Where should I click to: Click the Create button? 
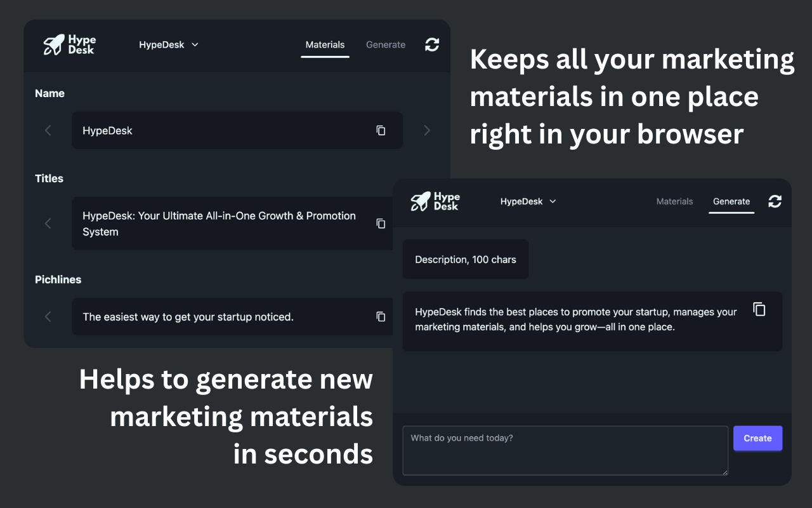pyautogui.click(x=757, y=438)
